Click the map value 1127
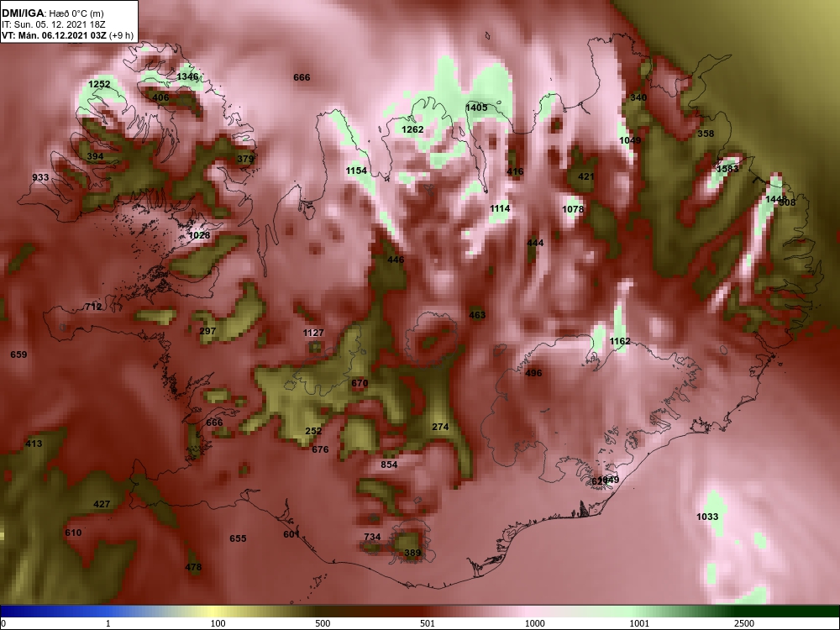Viewport: 840px width, 630px height. click(x=313, y=333)
